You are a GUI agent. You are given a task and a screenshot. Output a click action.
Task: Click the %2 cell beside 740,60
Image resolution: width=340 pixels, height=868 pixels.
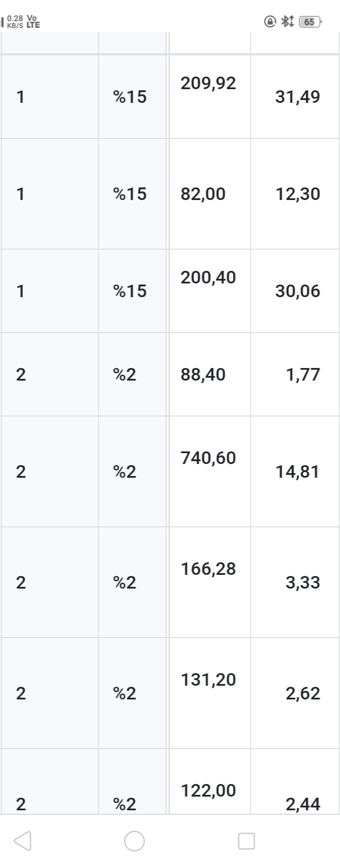(x=132, y=471)
